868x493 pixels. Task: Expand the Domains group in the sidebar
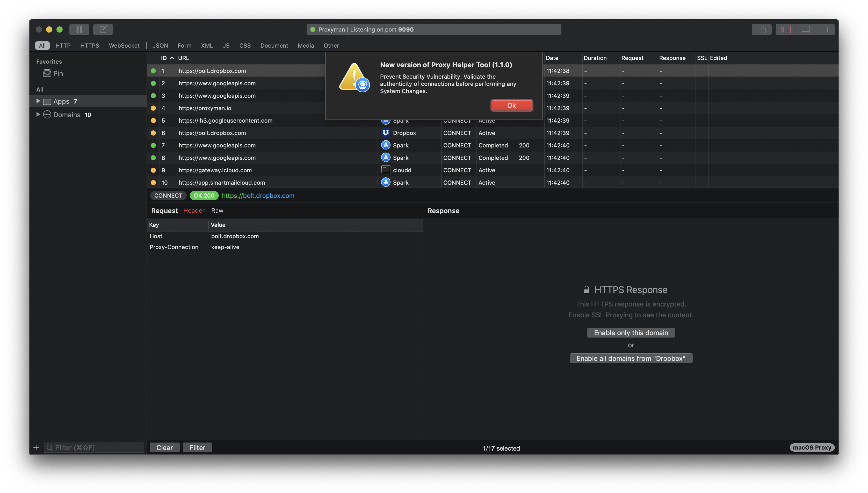[x=38, y=114]
